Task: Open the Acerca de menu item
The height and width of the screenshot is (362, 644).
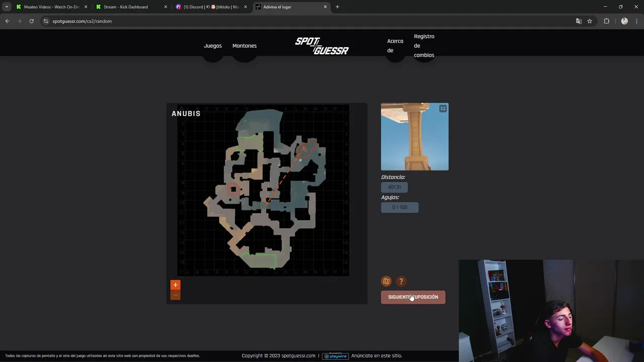Action: coord(395,46)
